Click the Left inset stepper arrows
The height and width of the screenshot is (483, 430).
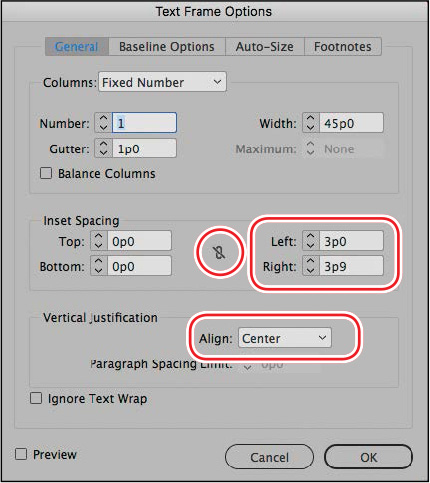click(311, 240)
